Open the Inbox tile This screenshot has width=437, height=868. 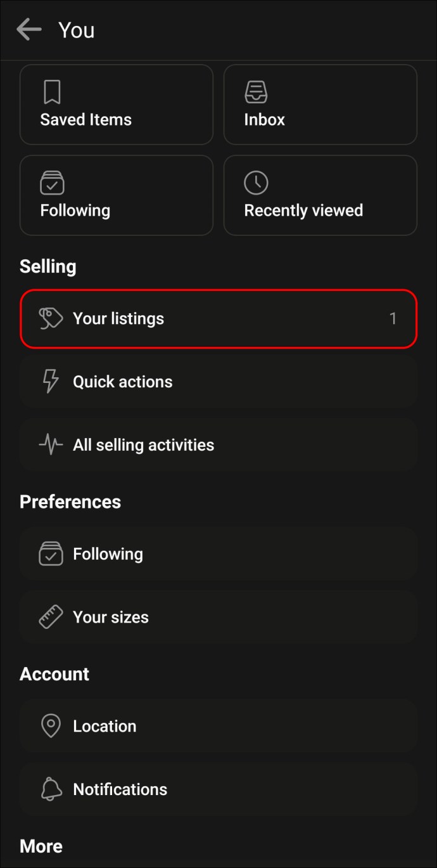320,105
